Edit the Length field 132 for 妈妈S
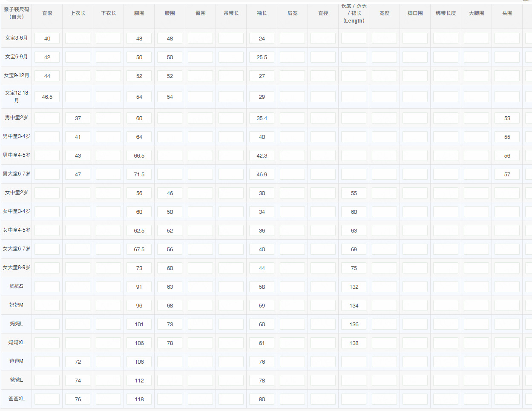Screen dimensions: 532x411 coord(354,287)
